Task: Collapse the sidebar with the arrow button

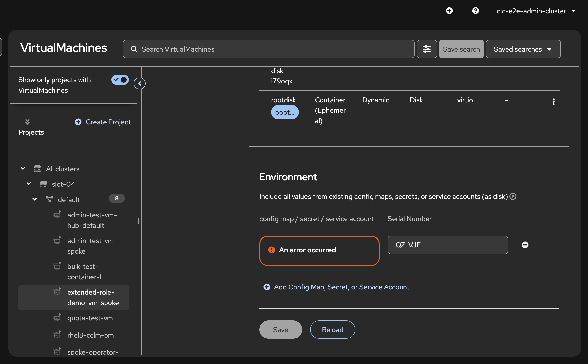Action: coord(140,83)
